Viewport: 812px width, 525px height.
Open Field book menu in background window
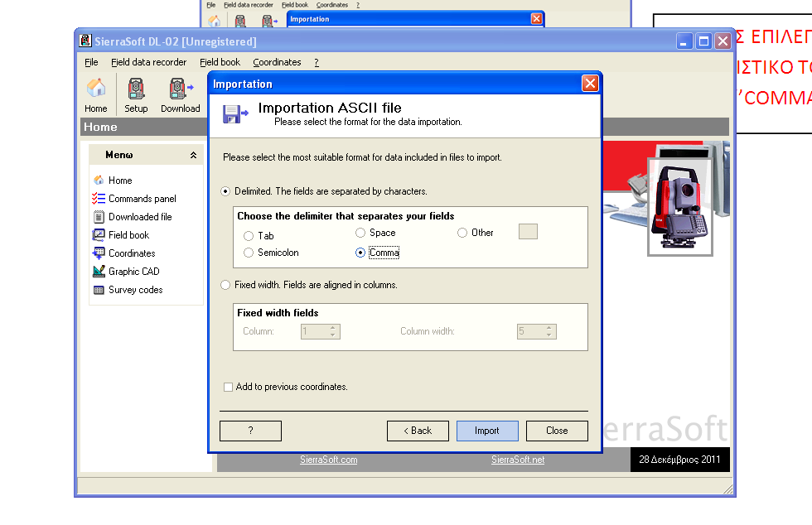[295, 5]
